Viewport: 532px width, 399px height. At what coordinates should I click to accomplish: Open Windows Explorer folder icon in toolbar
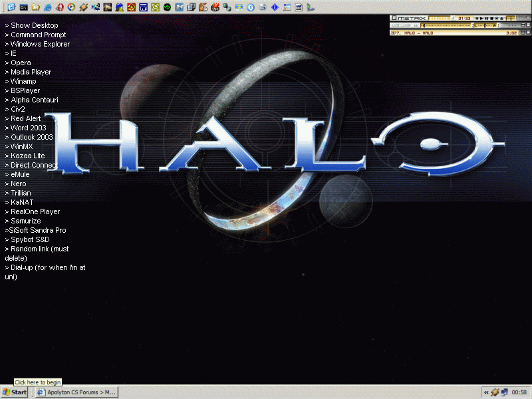(x=35, y=7)
